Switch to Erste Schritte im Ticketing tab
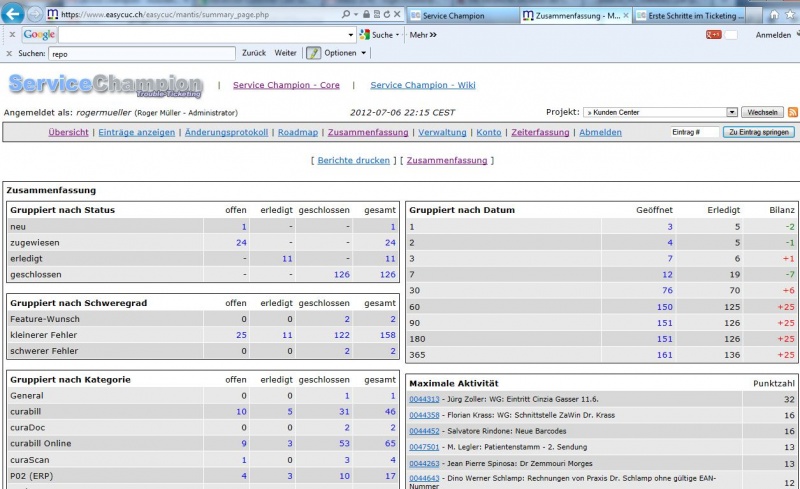800x489 pixels. [690, 16]
